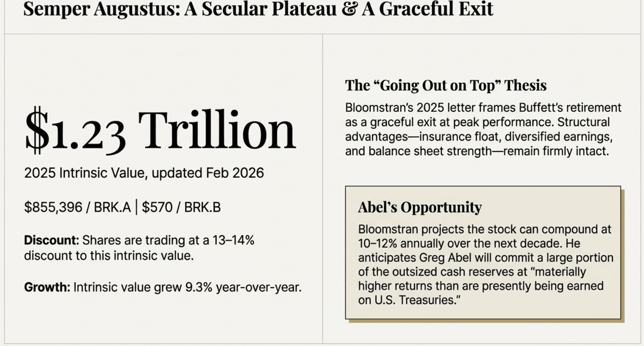Select the bold "Growth:" label

46,287
